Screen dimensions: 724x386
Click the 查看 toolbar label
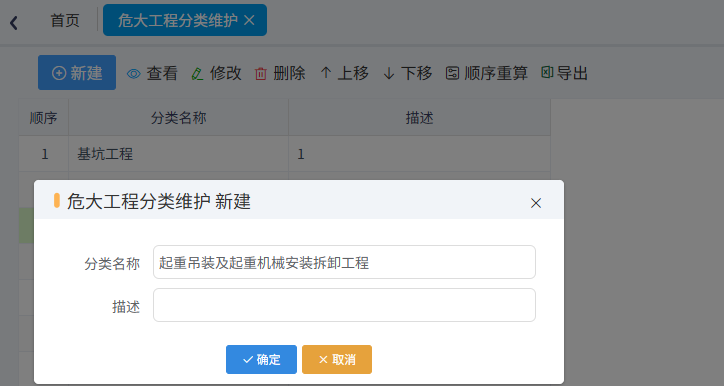coord(162,73)
